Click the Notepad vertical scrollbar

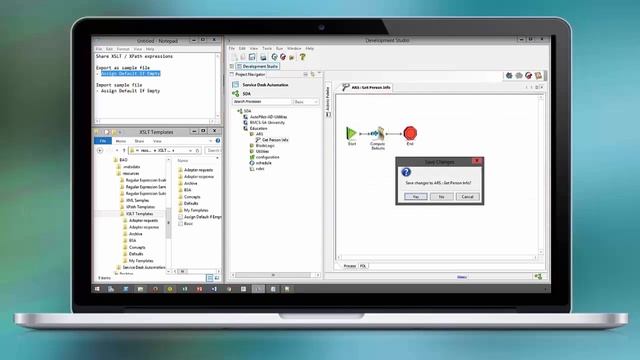click(217, 86)
